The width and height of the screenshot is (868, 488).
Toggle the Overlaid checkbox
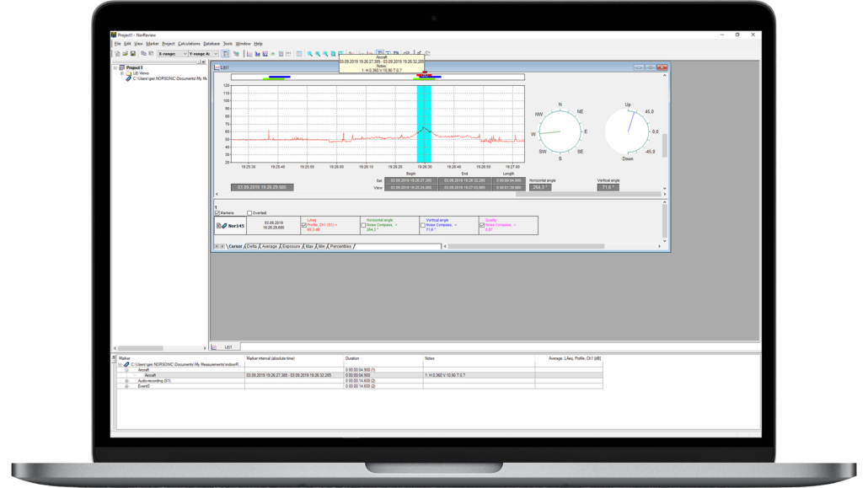click(x=249, y=212)
